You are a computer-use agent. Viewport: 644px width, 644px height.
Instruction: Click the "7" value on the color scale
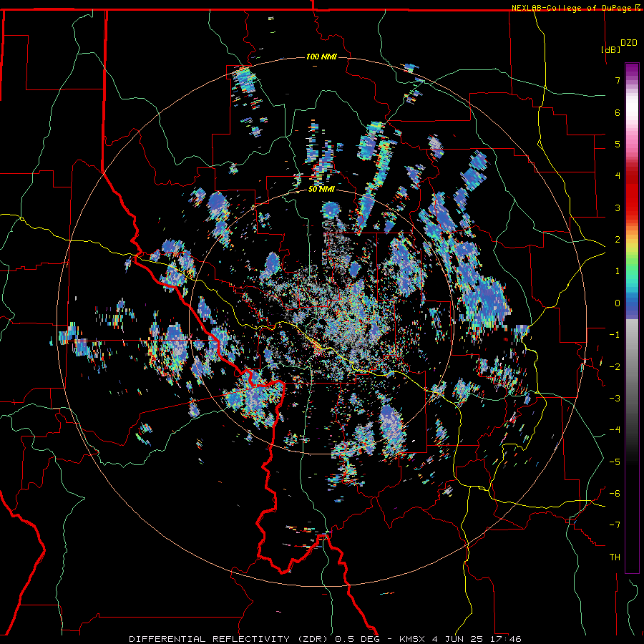coord(618,80)
